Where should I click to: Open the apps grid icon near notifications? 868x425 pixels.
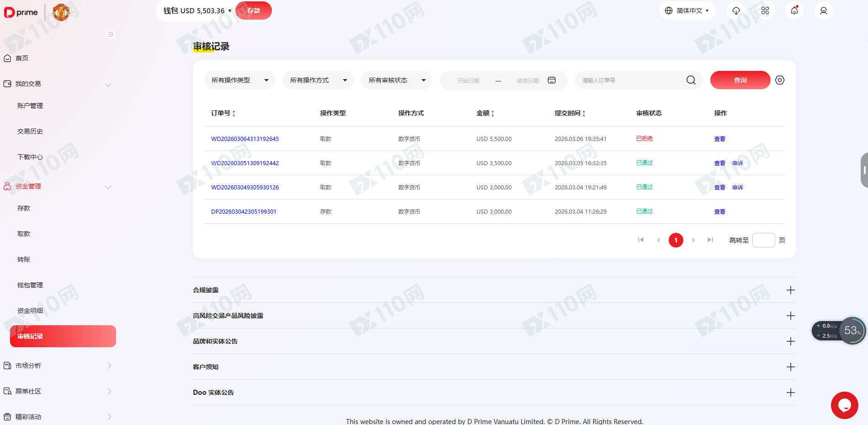(x=765, y=10)
